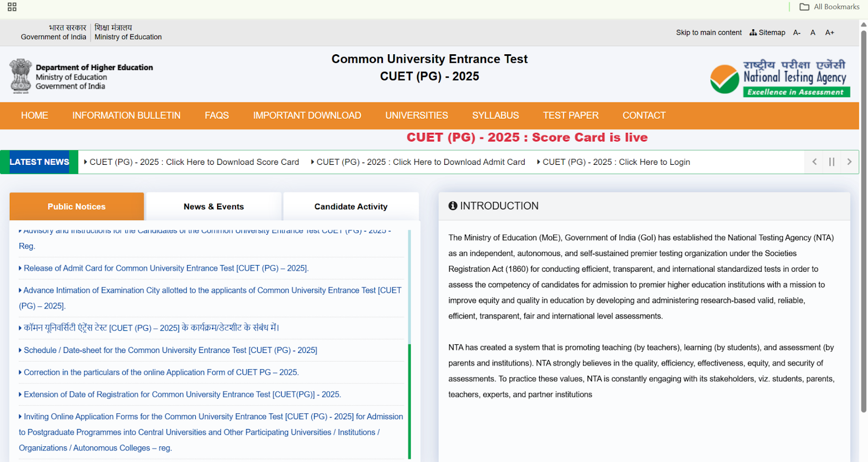
Task: Switch to the Candidate Activity tab
Action: pos(351,206)
